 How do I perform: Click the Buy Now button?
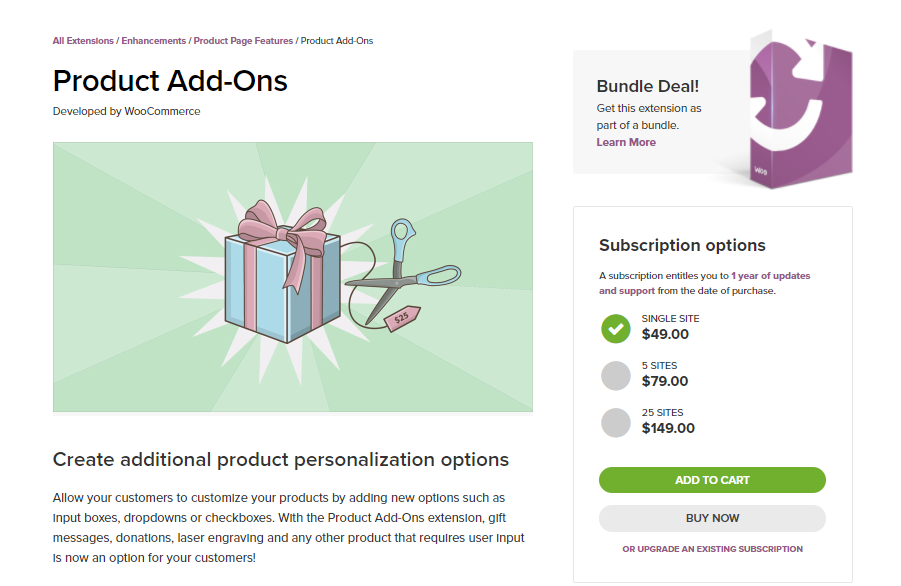pyautogui.click(x=712, y=518)
